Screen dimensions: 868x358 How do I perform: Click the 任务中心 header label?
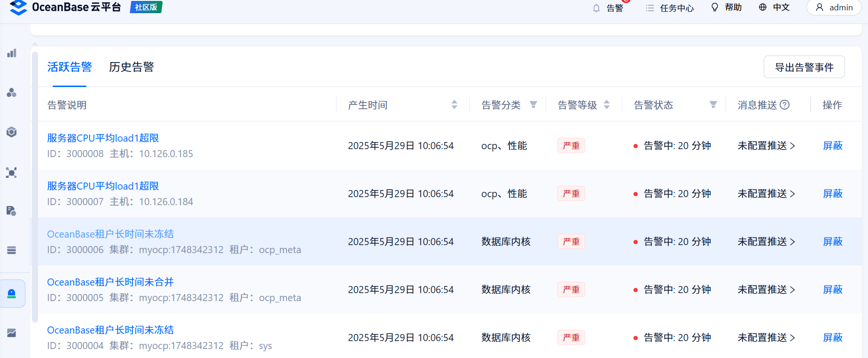677,8
